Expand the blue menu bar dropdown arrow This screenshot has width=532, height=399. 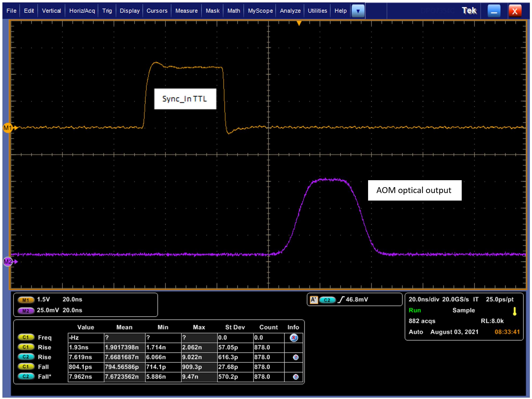point(358,11)
